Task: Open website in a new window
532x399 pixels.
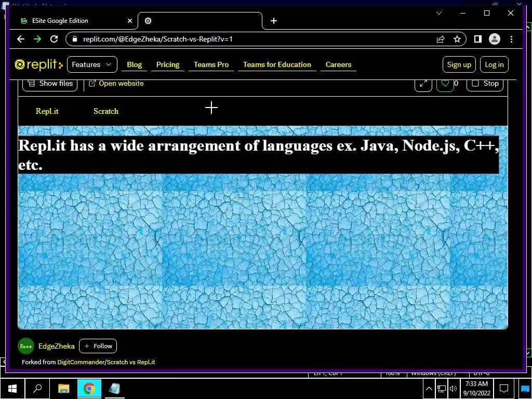Action: (116, 84)
